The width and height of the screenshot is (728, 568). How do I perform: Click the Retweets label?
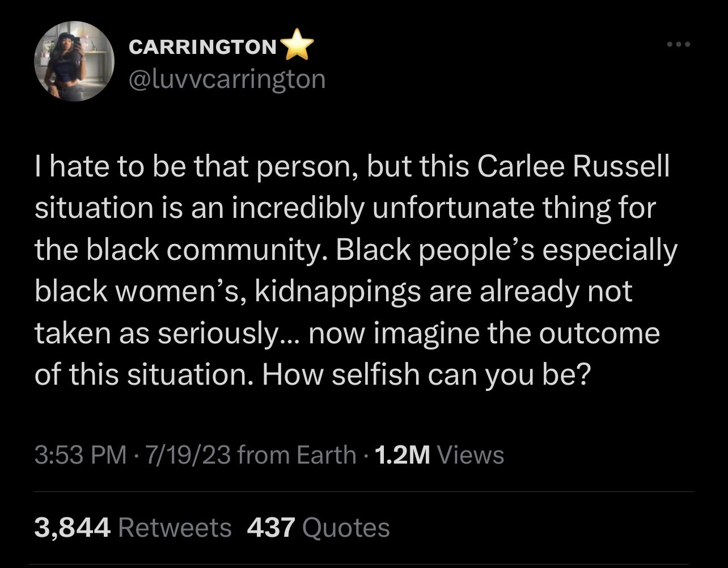click(175, 527)
